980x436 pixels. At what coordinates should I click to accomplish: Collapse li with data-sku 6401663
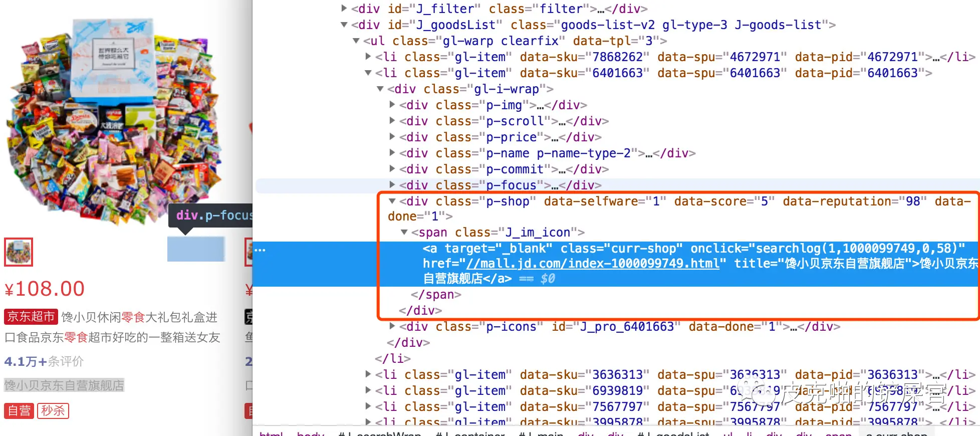(x=368, y=72)
